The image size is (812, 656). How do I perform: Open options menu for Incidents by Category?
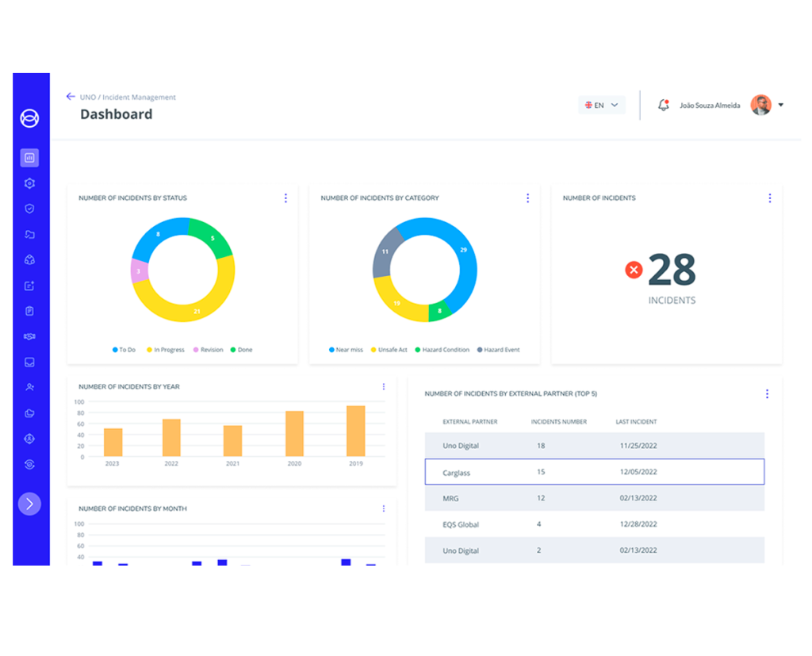(x=527, y=198)
